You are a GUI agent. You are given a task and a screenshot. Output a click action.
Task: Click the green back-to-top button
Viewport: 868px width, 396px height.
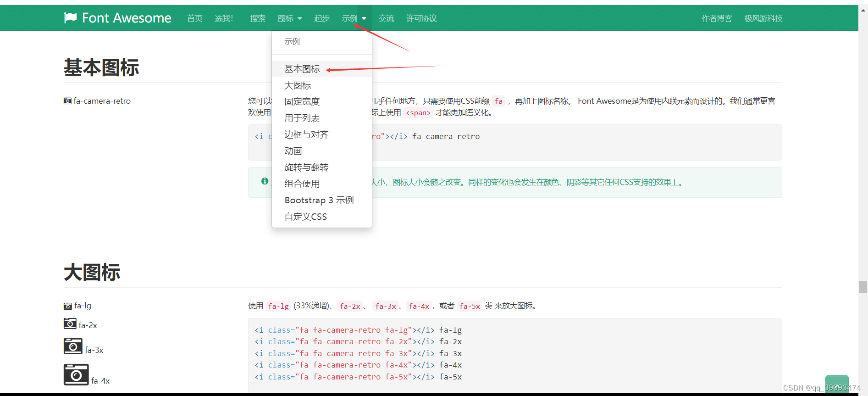837,384
